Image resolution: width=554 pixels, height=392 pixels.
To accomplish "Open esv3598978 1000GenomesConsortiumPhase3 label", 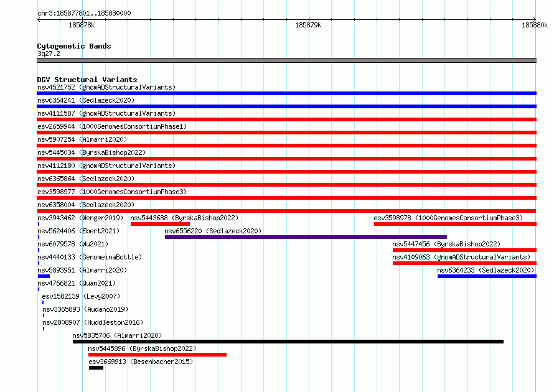I will (448, 218).
